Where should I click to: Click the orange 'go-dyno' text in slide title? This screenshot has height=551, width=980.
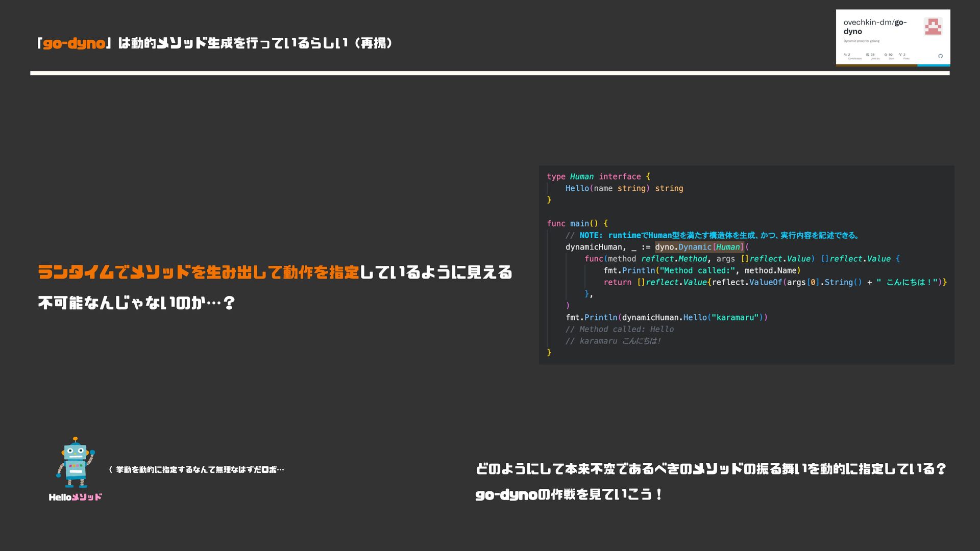[74, 43]
